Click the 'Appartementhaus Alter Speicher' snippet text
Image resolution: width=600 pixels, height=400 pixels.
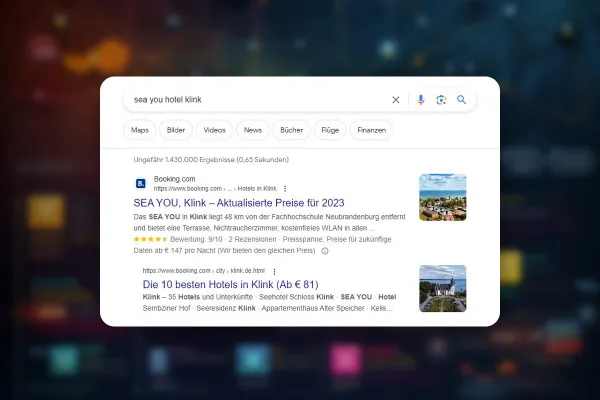pyautogui.click(x=313, y=308)
